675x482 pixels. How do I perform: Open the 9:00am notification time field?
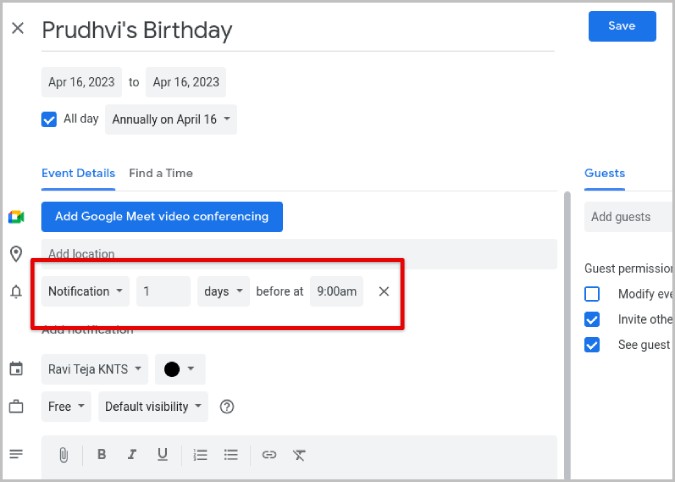(x=337, y=291)
